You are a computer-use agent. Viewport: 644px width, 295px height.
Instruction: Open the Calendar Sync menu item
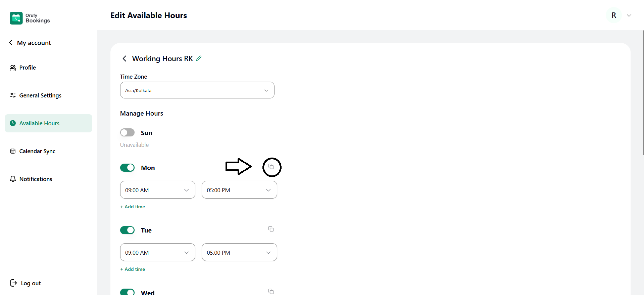pos(37,151)
